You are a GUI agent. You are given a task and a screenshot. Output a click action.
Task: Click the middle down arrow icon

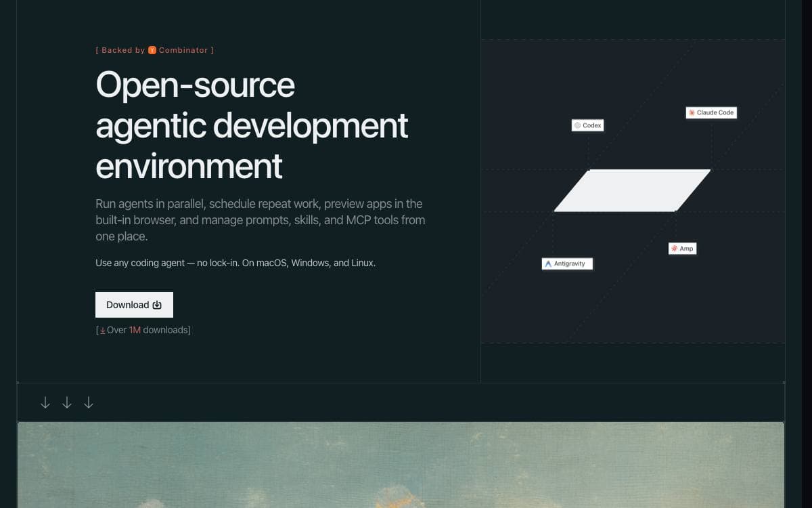pos(67,403)
